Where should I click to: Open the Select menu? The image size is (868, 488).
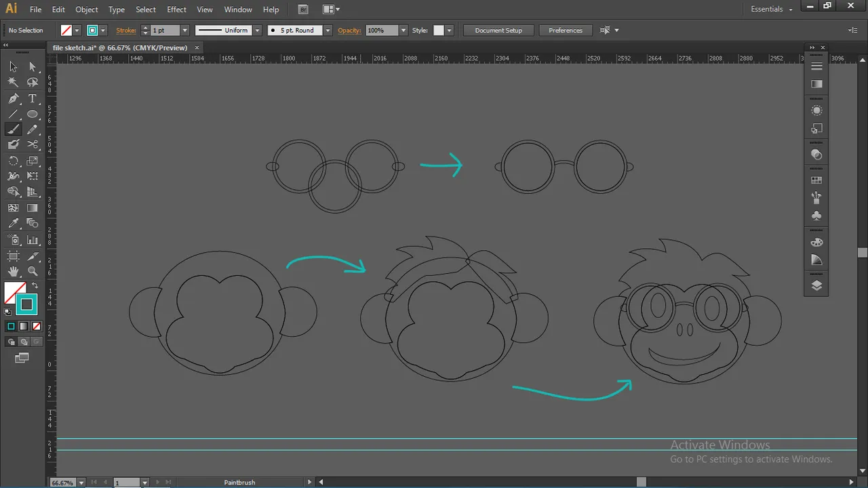click(146, 9)
